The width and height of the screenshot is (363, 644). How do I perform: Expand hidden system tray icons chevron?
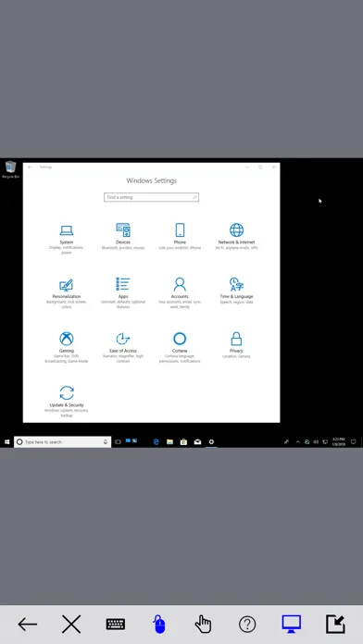pyautogui.click(x=297, y=442)
